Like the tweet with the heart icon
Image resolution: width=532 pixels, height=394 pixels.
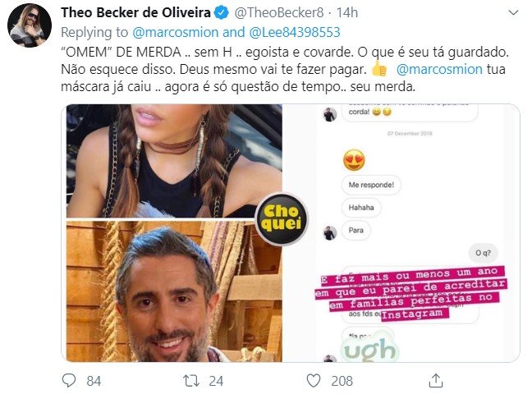pyautogui.click(x=314, y=381)
